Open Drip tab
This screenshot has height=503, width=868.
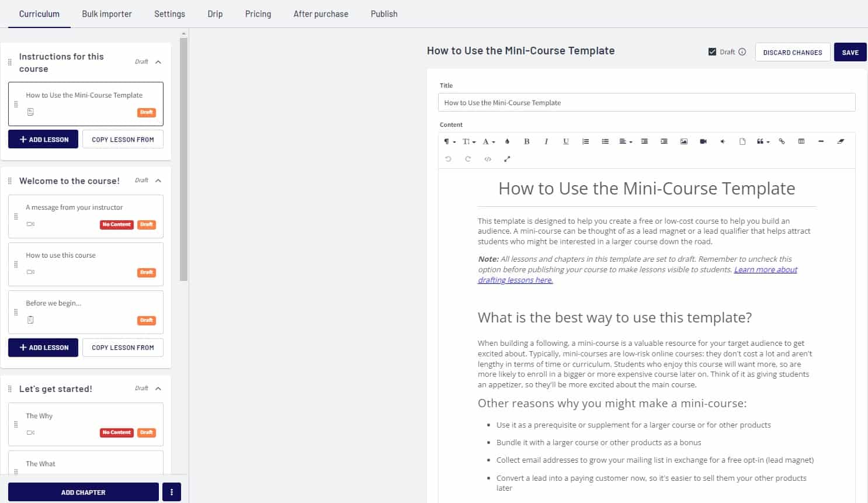tap(215, 14)
